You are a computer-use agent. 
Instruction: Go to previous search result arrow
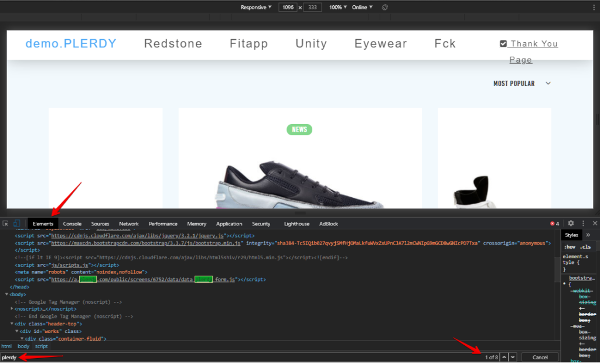click(504, 357)
